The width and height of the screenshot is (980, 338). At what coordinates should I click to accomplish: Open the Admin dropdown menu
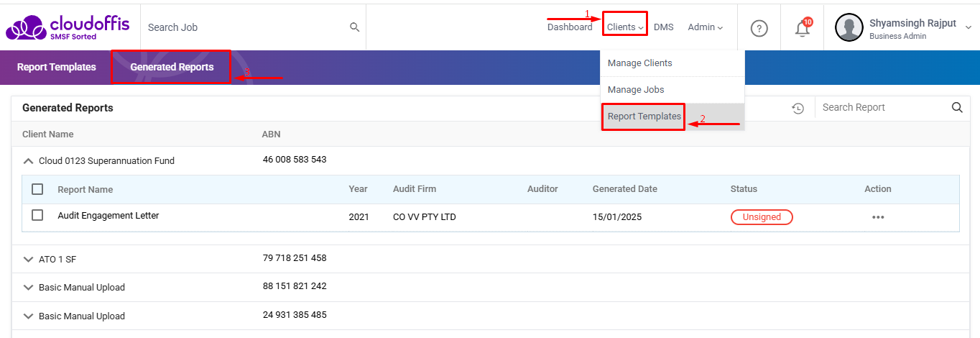tap(705, 27)
